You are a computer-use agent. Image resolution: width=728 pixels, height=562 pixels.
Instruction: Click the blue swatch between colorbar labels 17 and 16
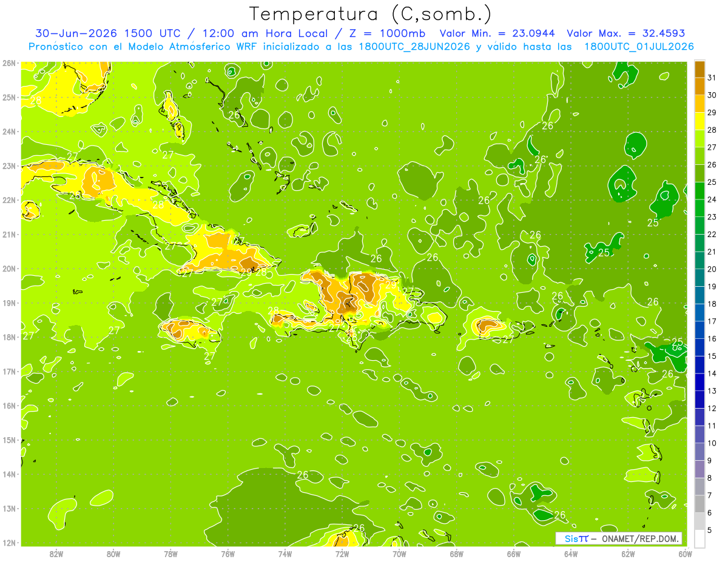(x=699, y=330)
